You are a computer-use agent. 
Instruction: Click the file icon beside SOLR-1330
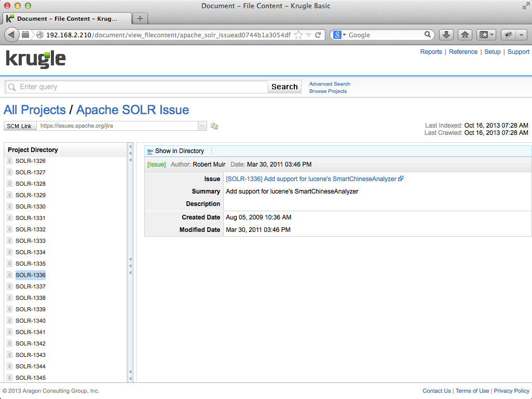10,207
